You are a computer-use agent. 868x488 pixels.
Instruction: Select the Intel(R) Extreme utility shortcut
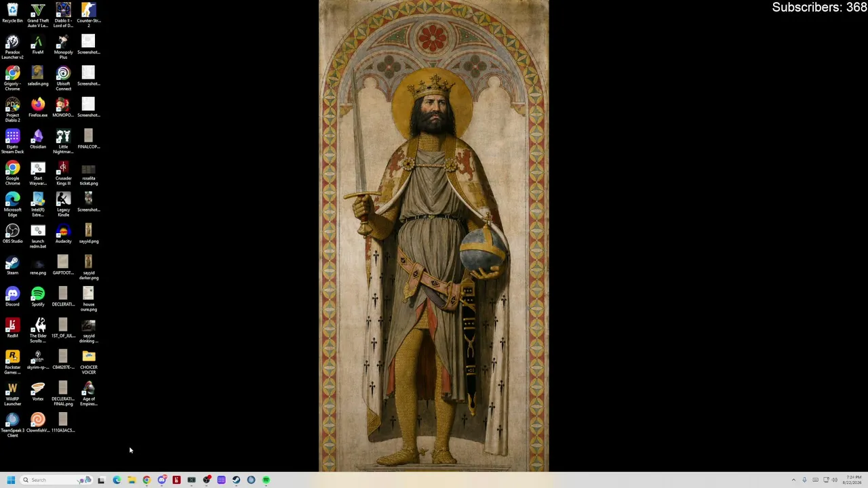point(38,205)
